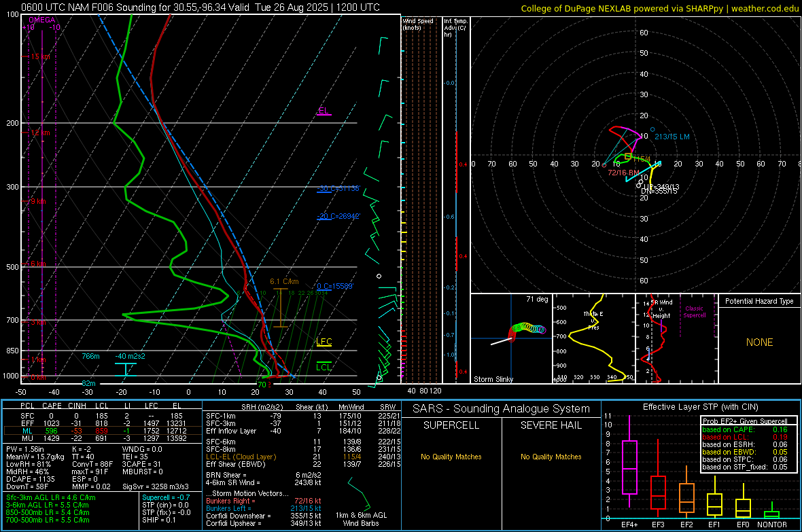The height and width of the screenshot is (532, 802).
Task: Click the "1km & 6km AGL Wind Barbs" caption
Action: pos(361,519)
